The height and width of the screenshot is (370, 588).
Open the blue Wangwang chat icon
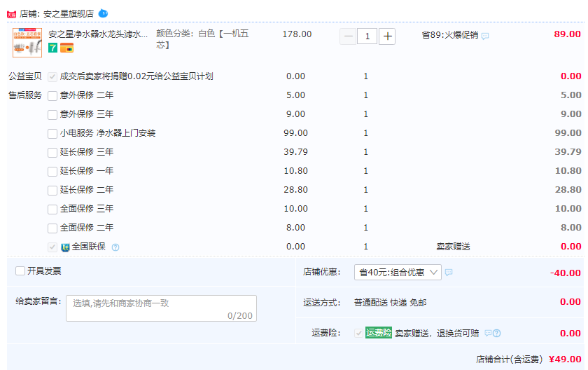pos(103,13)
